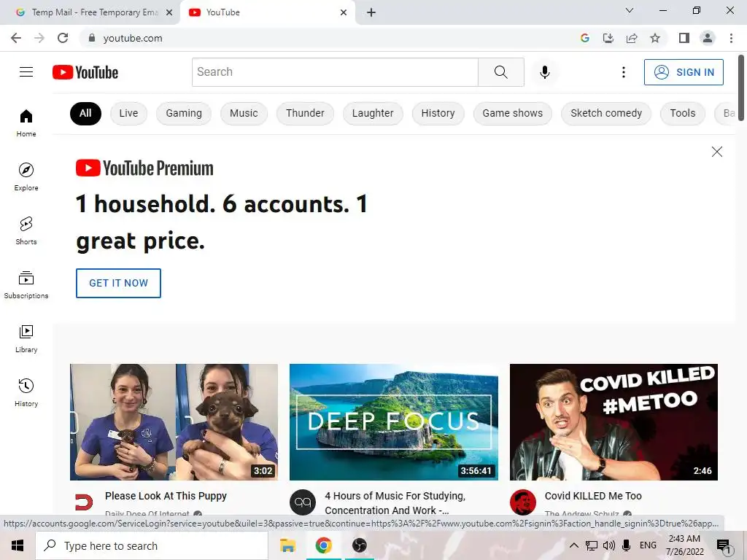Image resolution: width=747 pixels, height=560 pixels.
Task: Close the Temp Mail tab
Action: click(169, 12)
